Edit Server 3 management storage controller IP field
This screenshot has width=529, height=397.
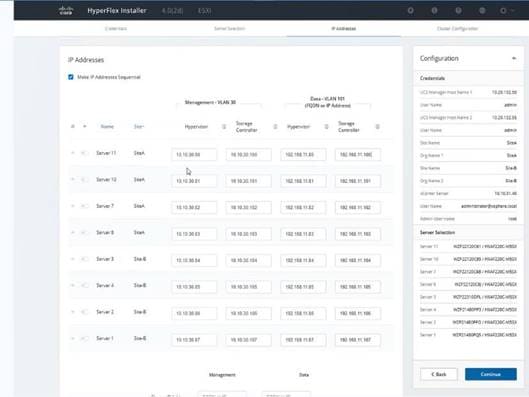(249, 260)
